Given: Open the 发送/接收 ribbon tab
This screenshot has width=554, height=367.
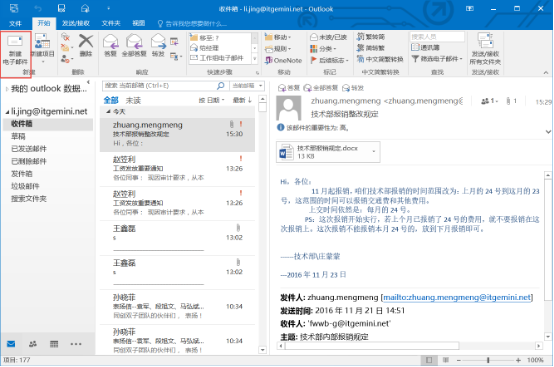Looking at the screenshot, I should pos(76,23).
